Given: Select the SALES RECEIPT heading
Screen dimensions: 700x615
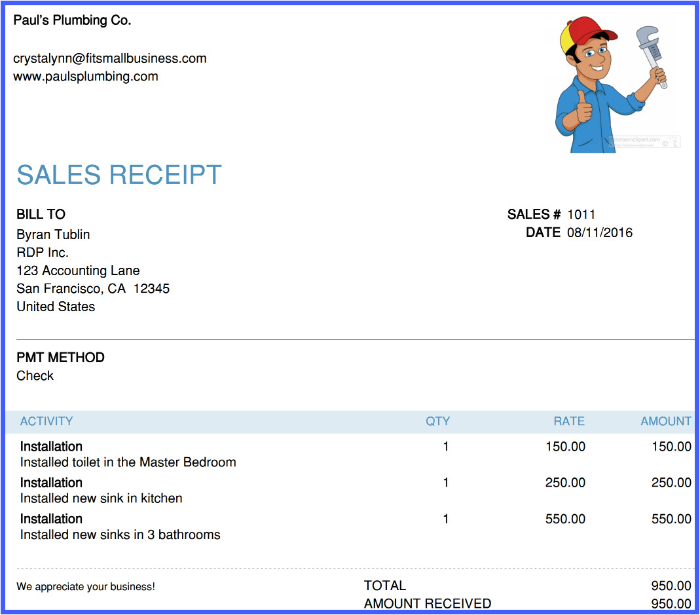Looking at the screenshot, I should pos(119,175).
